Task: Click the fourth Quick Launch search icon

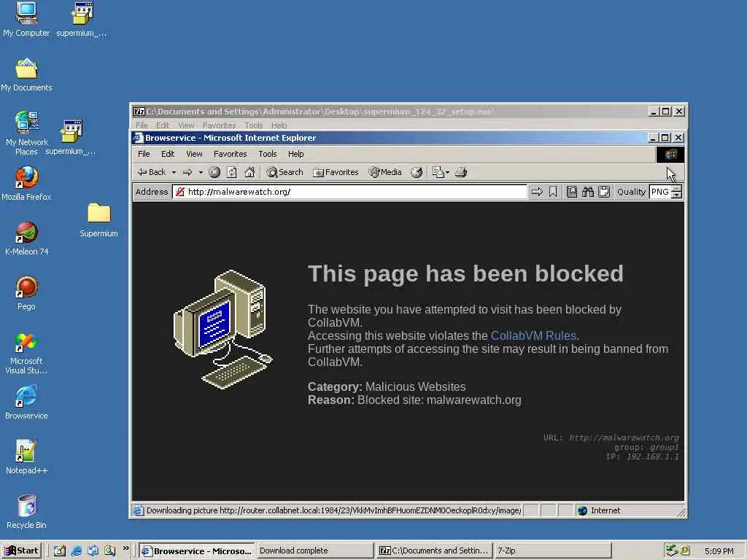Action: pos(109,551)
